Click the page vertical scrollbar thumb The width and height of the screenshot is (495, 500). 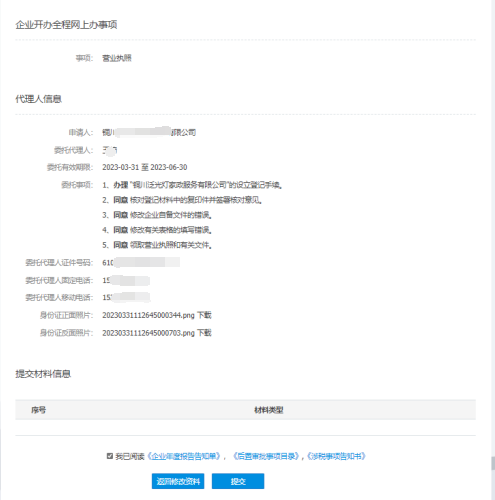pyautogui.click(x=493, y=463)
